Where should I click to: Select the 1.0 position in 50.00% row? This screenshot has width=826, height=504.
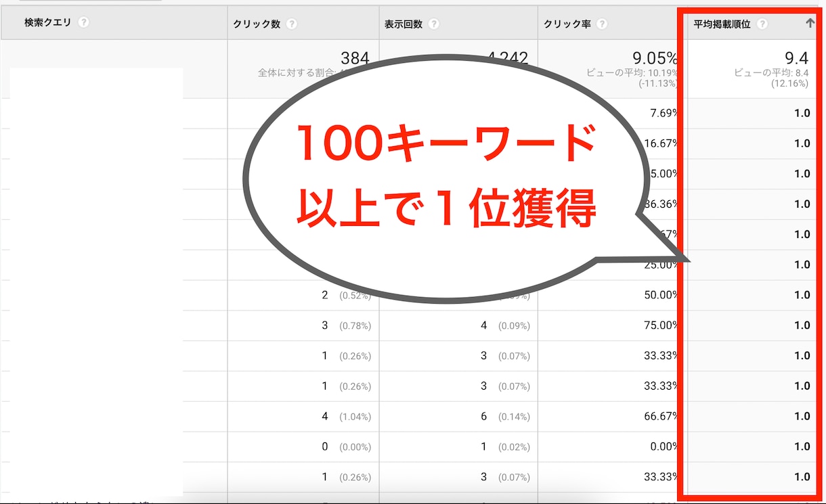802,295
